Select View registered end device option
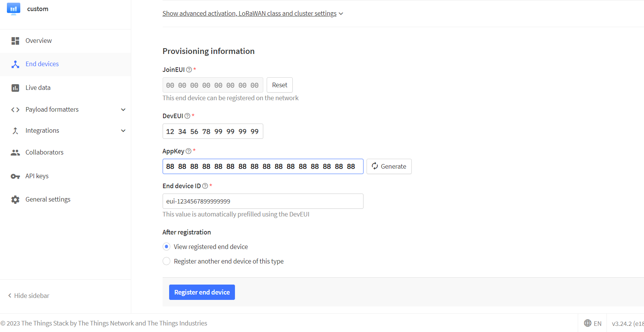 point(166,247)
